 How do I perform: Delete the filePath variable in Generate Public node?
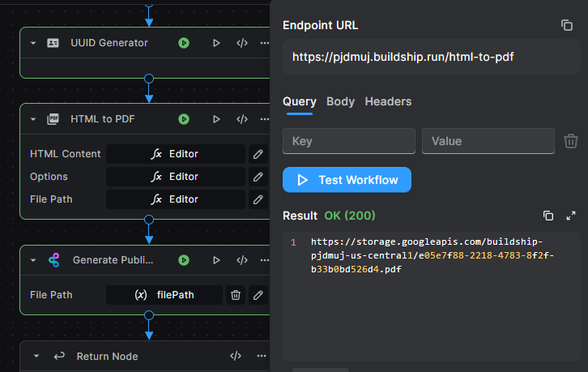236,295
